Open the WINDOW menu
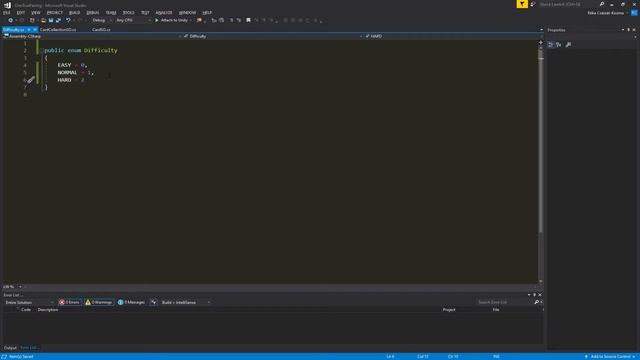 pos(187,13)
